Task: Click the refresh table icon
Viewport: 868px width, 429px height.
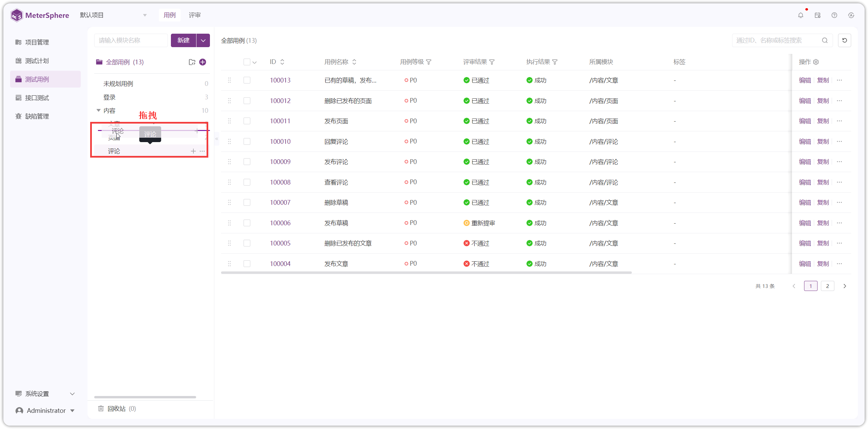Action: click(844, 40)
